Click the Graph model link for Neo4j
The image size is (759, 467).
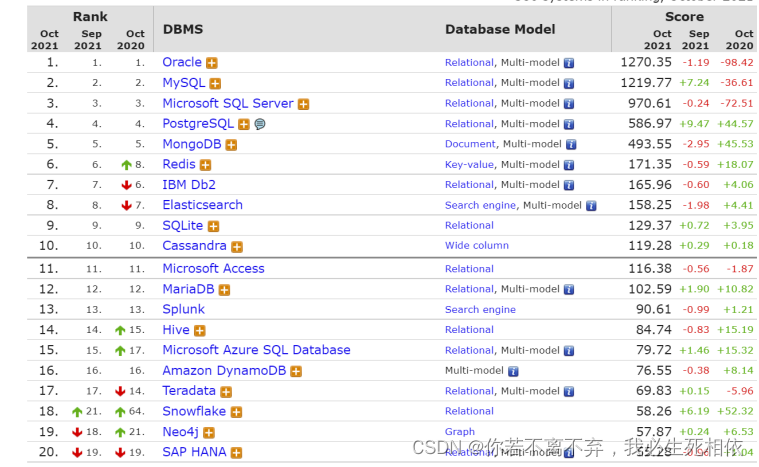[460, 431]
